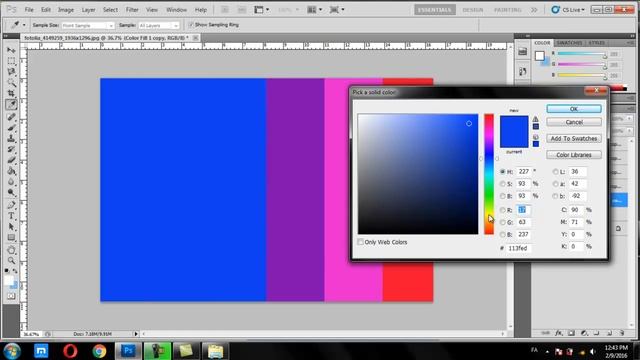
Task: Select the Crop tool
Action: point(11,93)
